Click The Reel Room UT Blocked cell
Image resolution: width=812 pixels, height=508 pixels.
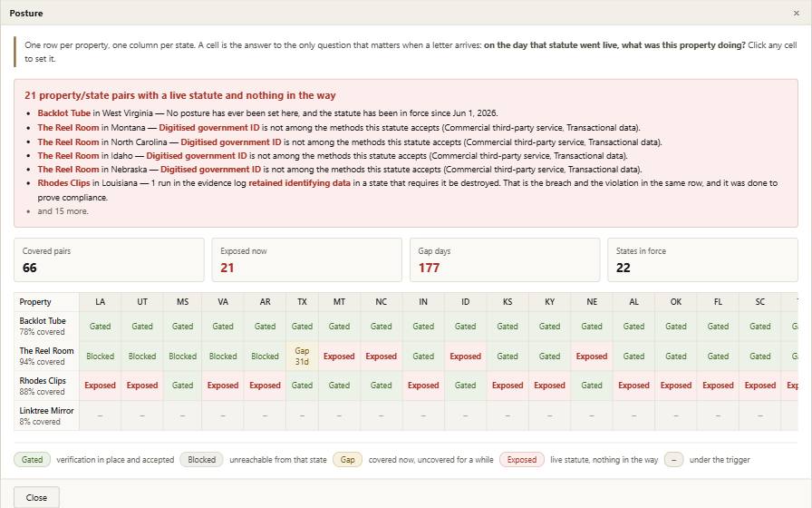pyautogui.click(x=142, y=357)
